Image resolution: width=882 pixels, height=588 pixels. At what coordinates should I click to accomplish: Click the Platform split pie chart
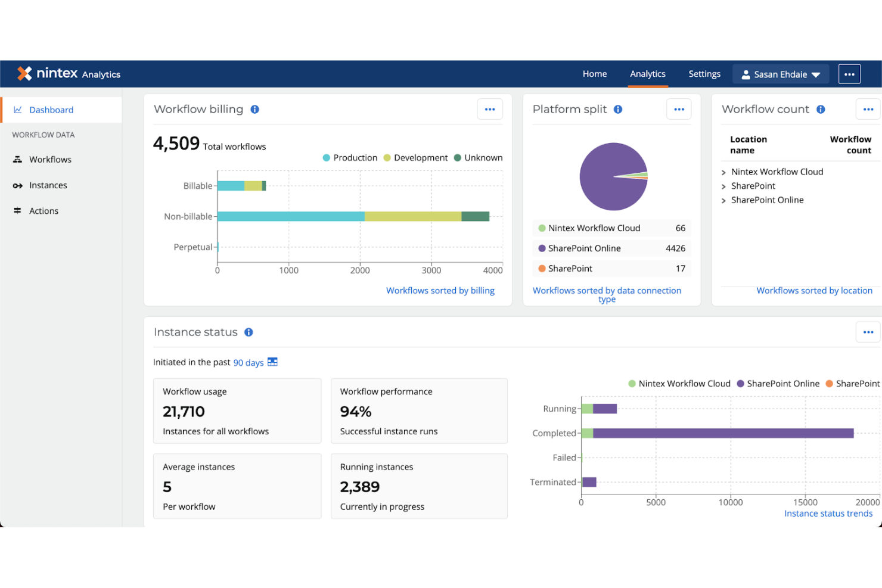[613, 176]
